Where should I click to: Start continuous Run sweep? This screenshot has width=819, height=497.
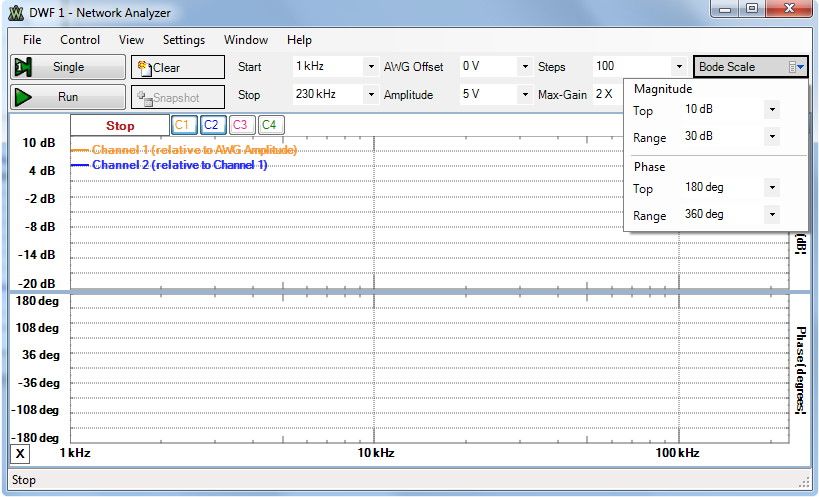[x=68, y=97]
